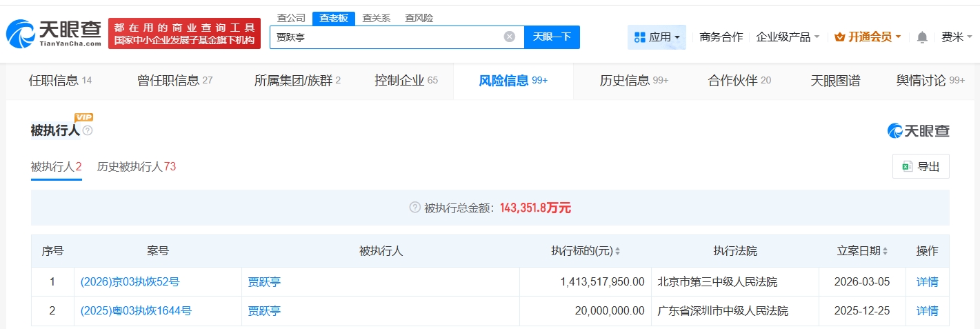Switch to the 所属集团/族群 tab
The height and width of the screenshot is (329, 980).
click(x=298, y=81)
